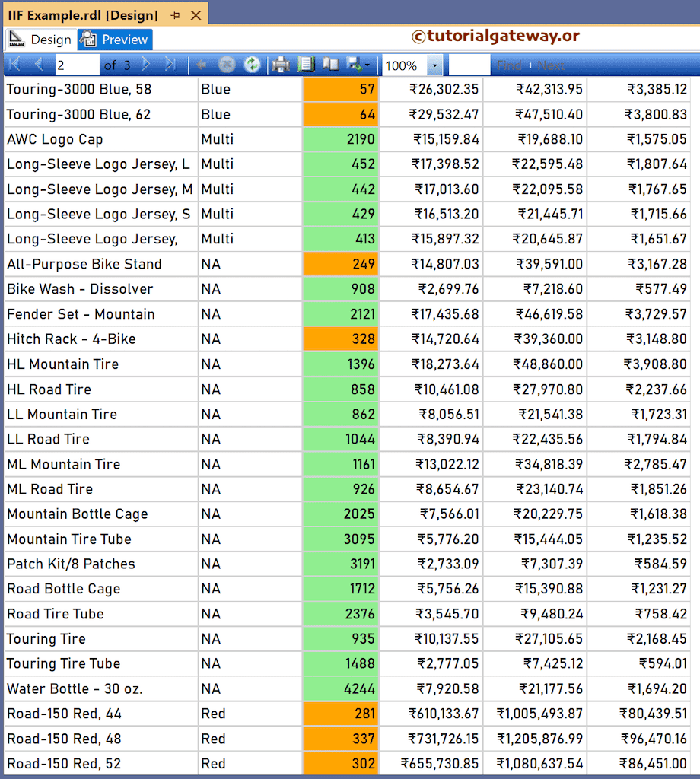Advance to the next report page
The image size is (700, 779).
[145, 64]
